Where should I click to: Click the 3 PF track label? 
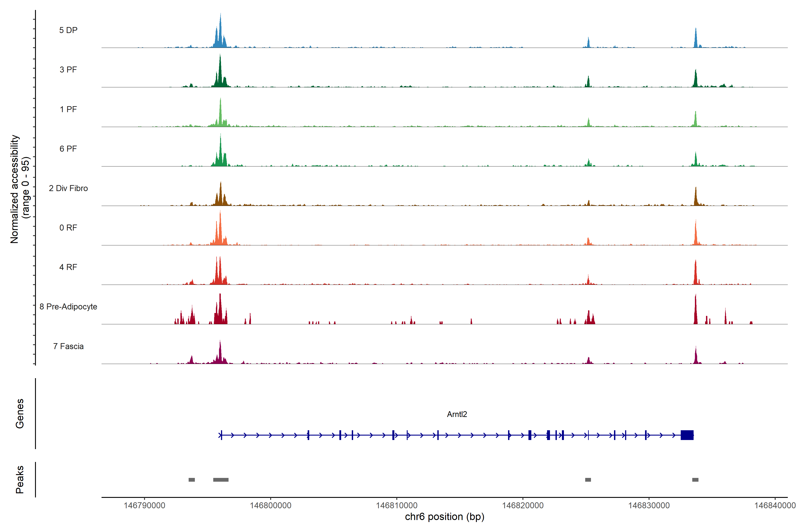point(68,70)
